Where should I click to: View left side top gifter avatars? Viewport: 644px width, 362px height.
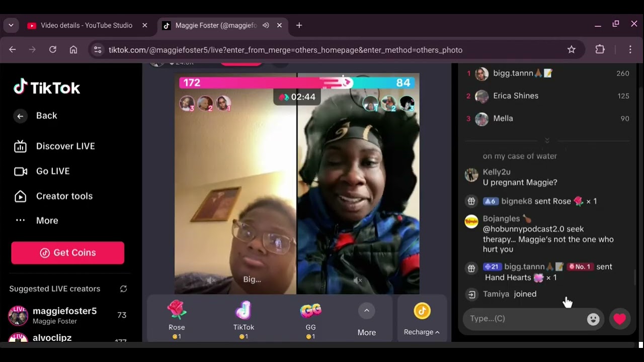click(205, 104)
